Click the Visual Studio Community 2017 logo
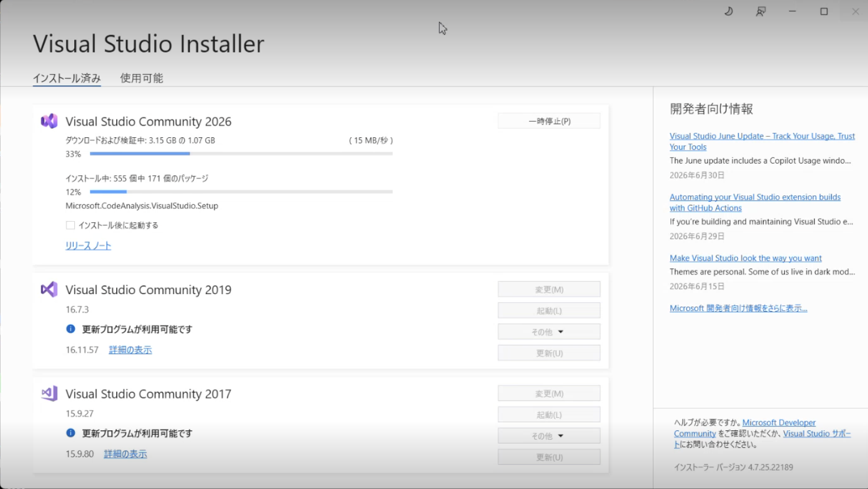 click(x=49, y=393)
